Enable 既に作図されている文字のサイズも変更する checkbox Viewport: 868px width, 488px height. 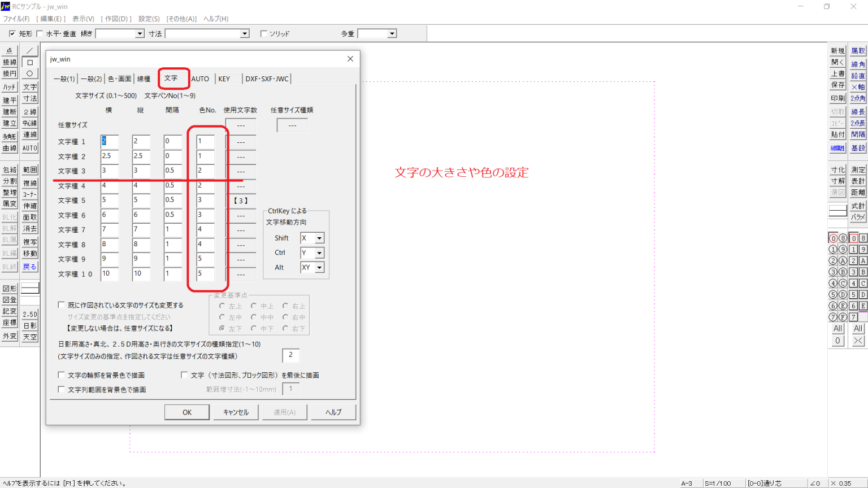click(62, 305)
